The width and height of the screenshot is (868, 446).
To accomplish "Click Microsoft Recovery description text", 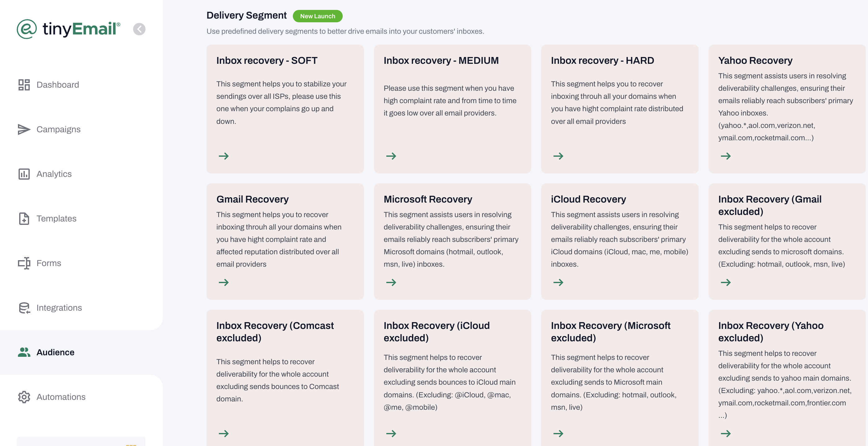I will pos(451,239).
